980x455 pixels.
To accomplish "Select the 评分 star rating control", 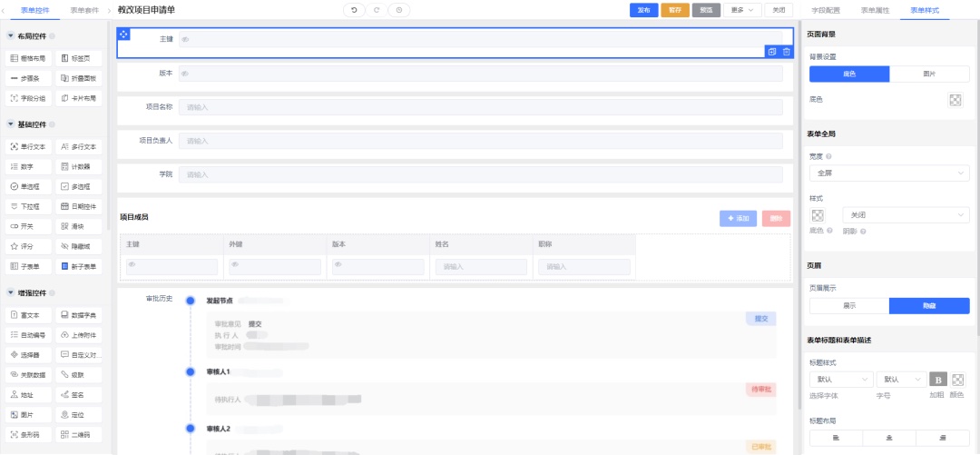I will 27,246.
